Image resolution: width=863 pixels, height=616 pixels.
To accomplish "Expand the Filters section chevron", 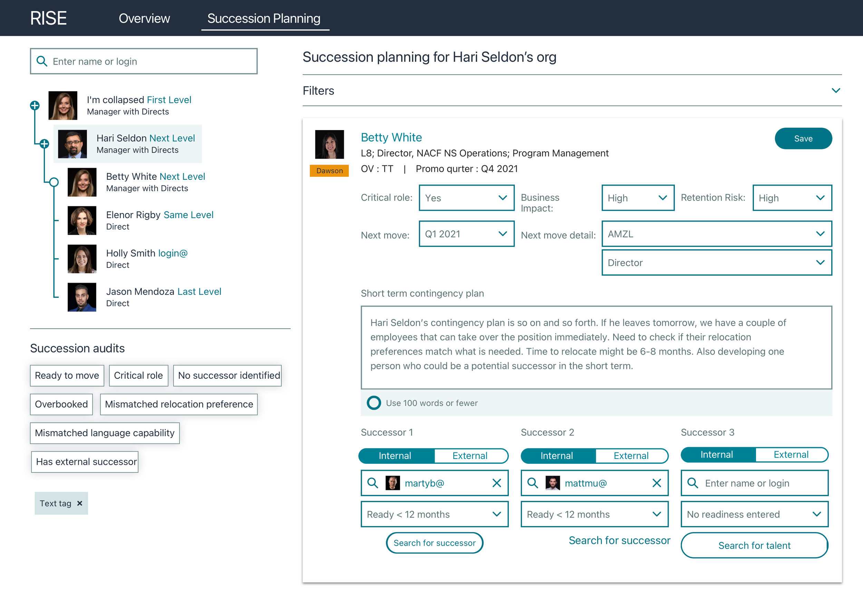I will pos(835,91).
